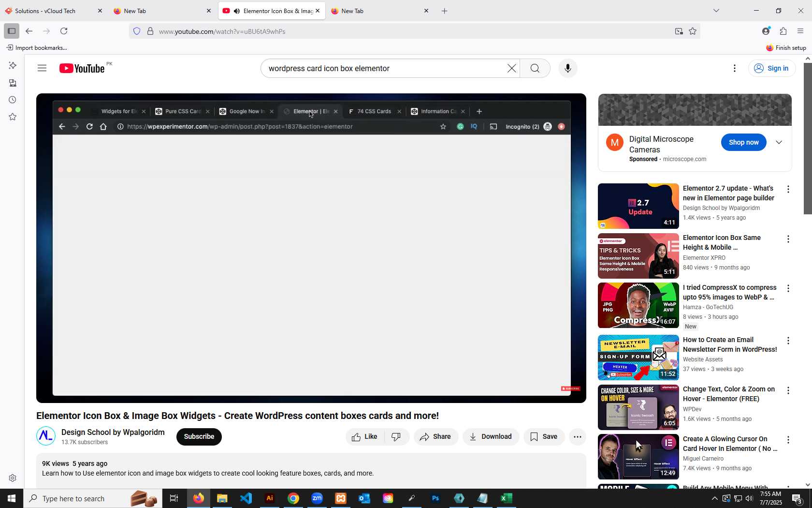This screenshot has height=508, width=812.
Task: Open the history sidebar clock icon
Action: pyautogui.click(x=13, y=100)
